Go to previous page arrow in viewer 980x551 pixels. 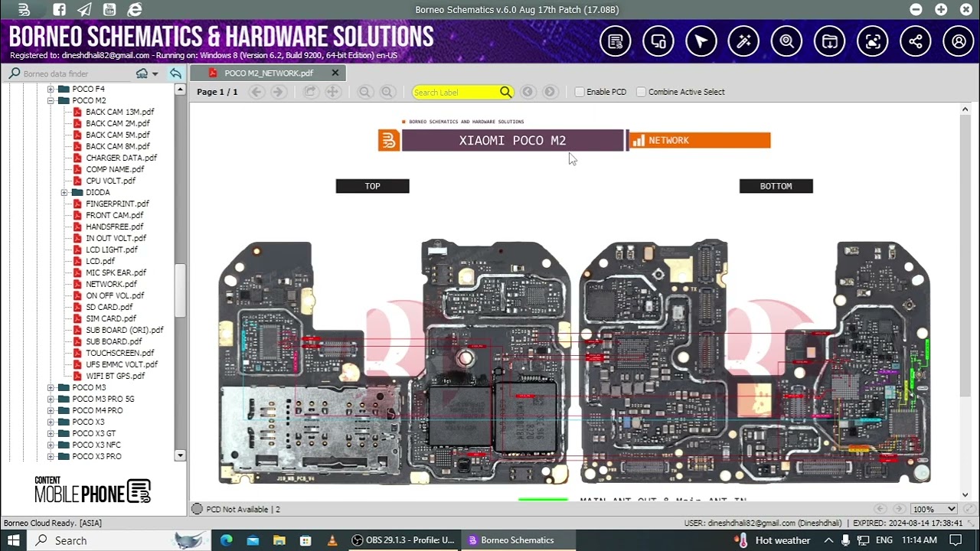[x=257, y=92]
